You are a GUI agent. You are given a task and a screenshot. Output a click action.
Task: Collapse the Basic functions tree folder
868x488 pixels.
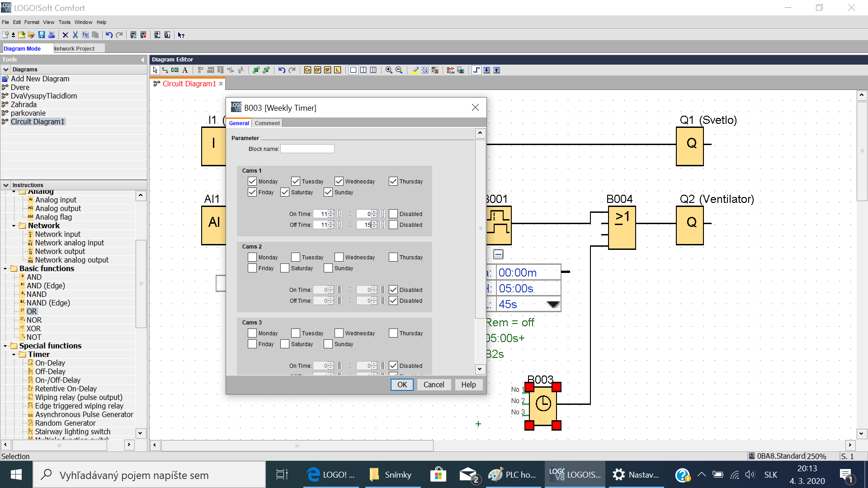click(x=5, y=269)
